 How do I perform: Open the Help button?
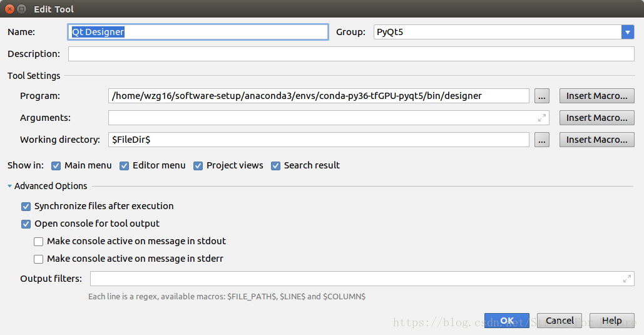point(612,321)
